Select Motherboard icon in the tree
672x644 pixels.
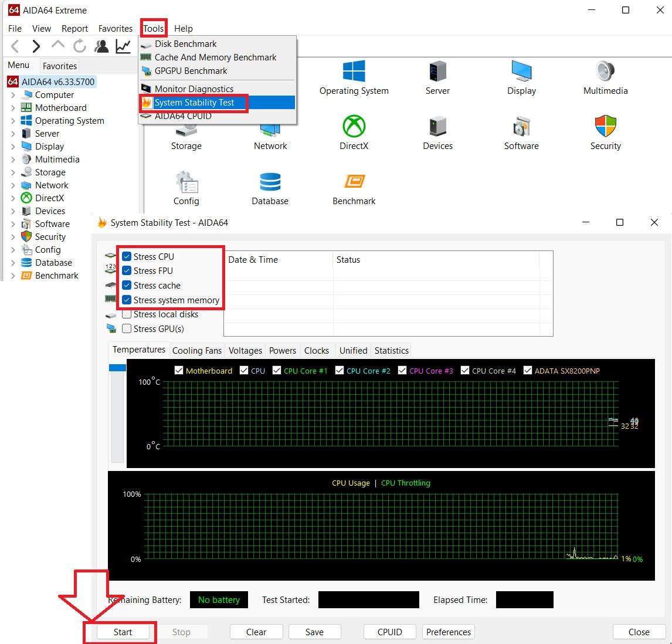(x=26, y=107)
